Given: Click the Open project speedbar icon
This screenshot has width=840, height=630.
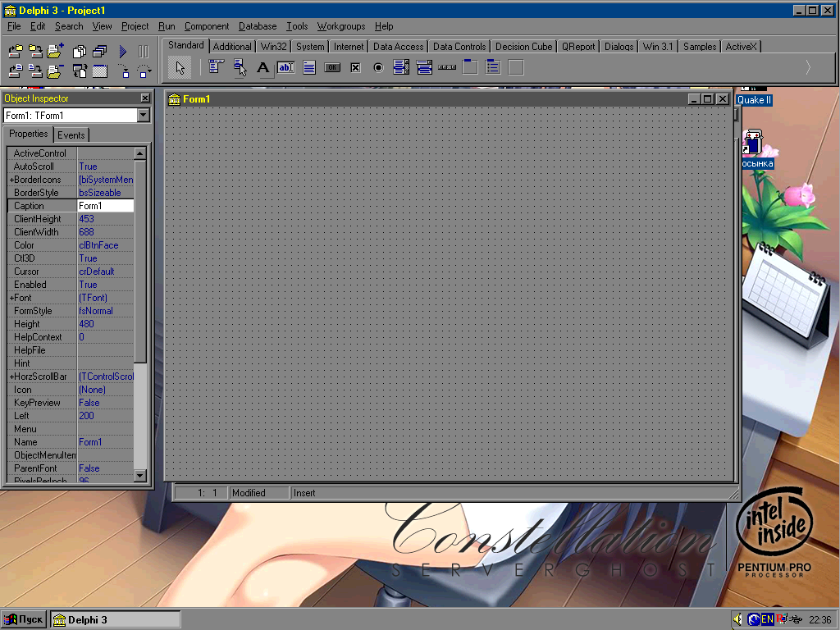Looking at the screenshot, I should (16, 52).
